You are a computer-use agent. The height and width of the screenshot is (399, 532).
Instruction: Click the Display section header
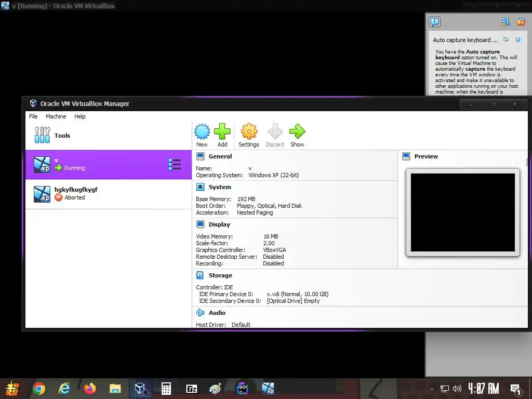[219, 224]
